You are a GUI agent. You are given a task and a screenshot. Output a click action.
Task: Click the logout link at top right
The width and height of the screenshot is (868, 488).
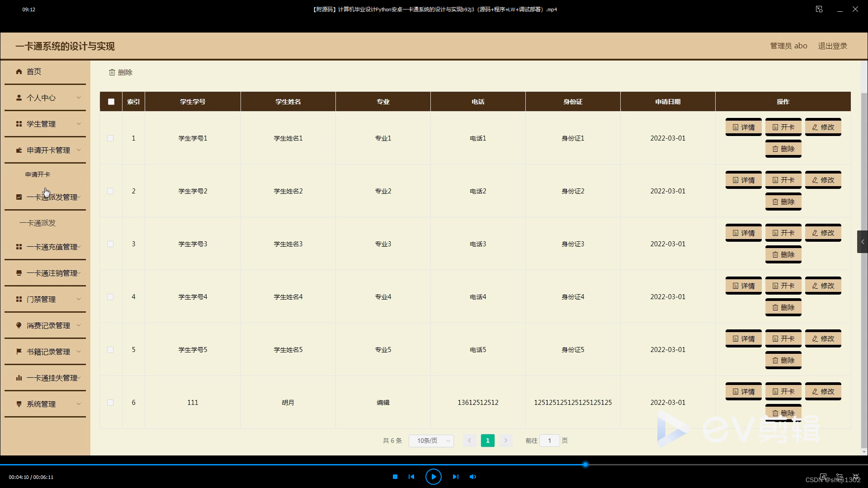[x=832, y=46]
